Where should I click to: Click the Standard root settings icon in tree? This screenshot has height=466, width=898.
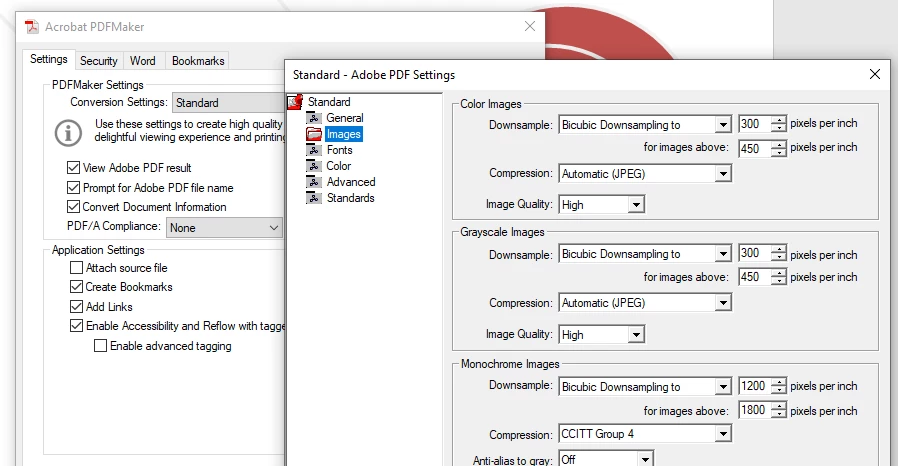coord(295,102)
